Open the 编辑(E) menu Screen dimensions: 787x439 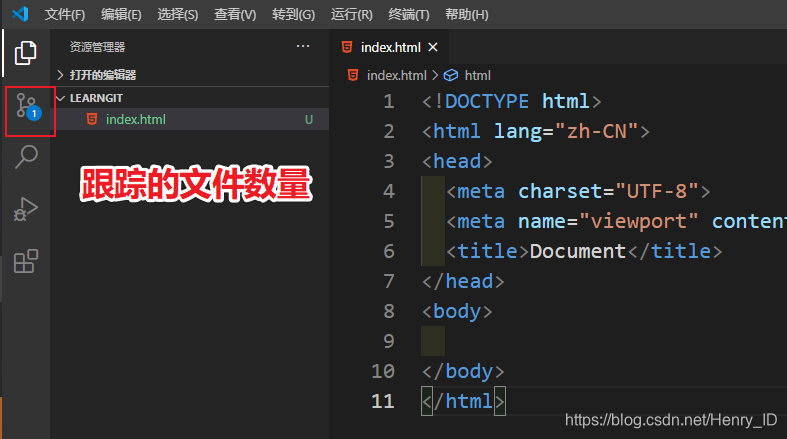[121, 15]
